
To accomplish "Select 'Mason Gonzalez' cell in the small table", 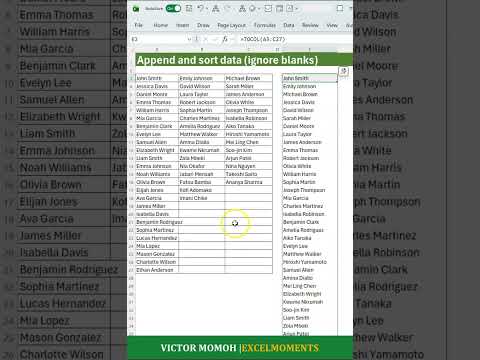I will (157, 254).
